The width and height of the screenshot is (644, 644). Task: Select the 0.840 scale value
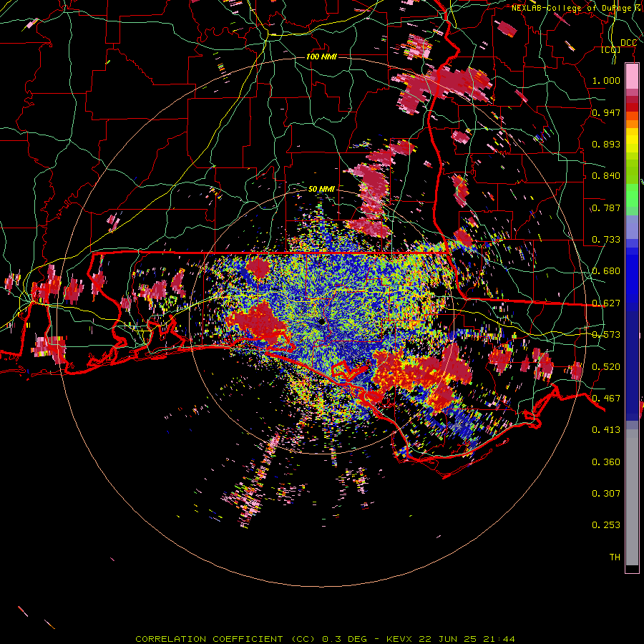606,176
